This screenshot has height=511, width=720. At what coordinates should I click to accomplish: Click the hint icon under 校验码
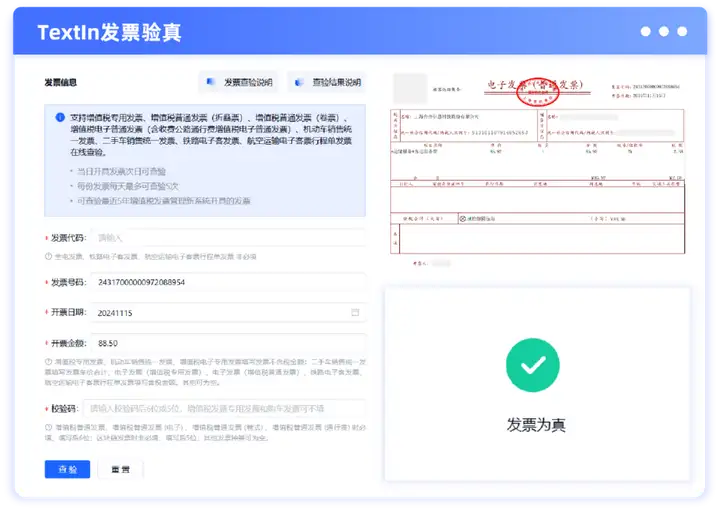click(48, 427)
